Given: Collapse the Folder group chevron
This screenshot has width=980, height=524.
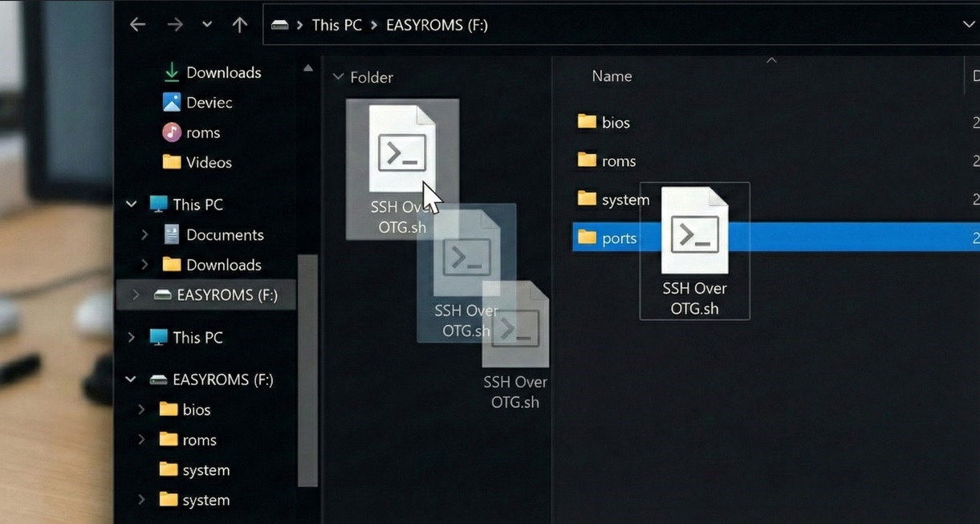Looking at the screenshot, I should pyautogui.click(x=338, y=77).
